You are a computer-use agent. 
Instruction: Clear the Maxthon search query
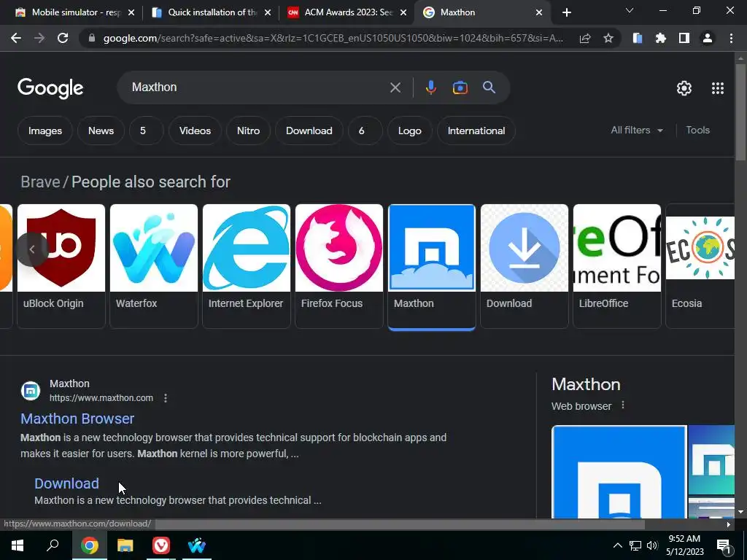click(395, 87)
